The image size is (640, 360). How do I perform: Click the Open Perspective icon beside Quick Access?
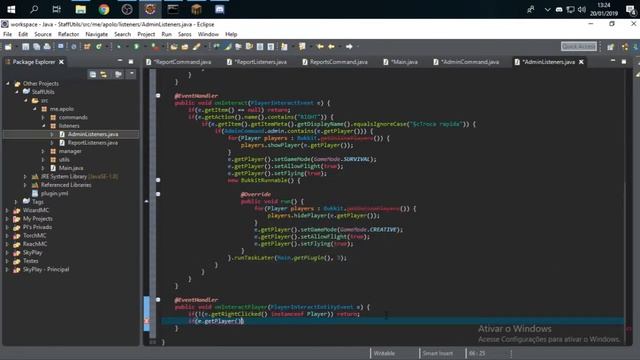point(610,47)
